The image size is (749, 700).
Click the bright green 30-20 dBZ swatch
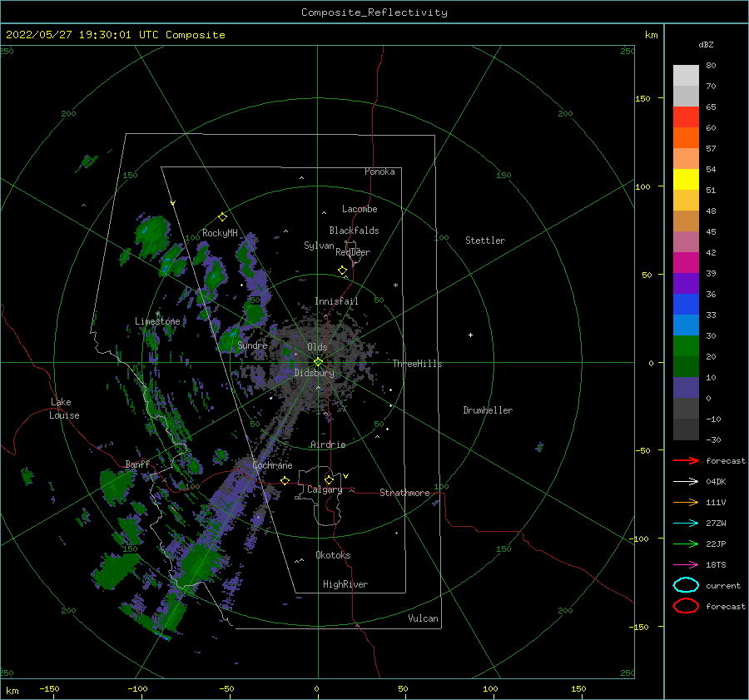(x=686, y=346)
